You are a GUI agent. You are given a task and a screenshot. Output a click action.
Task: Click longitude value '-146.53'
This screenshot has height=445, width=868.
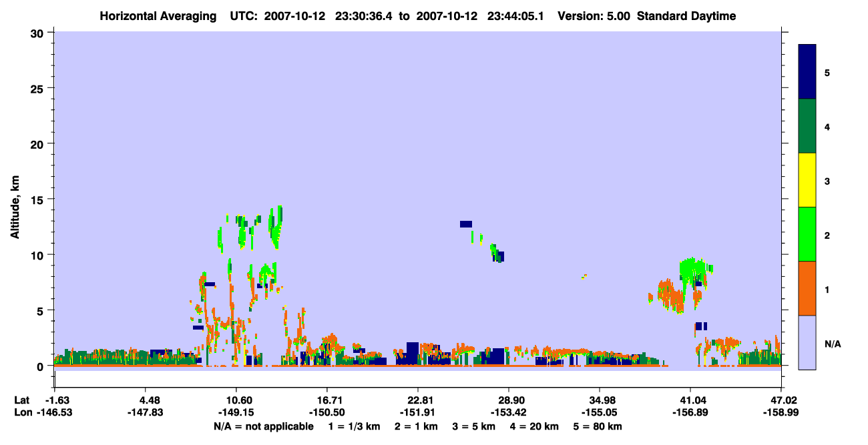pos(54,412)
